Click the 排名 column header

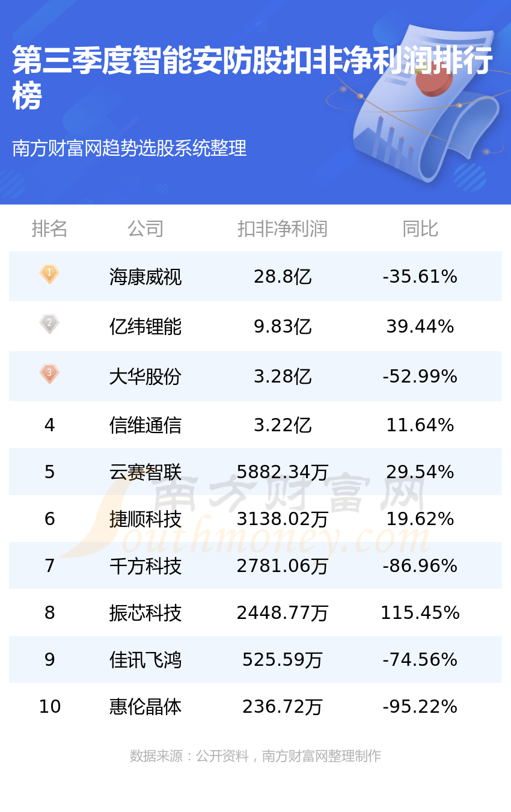49,229
